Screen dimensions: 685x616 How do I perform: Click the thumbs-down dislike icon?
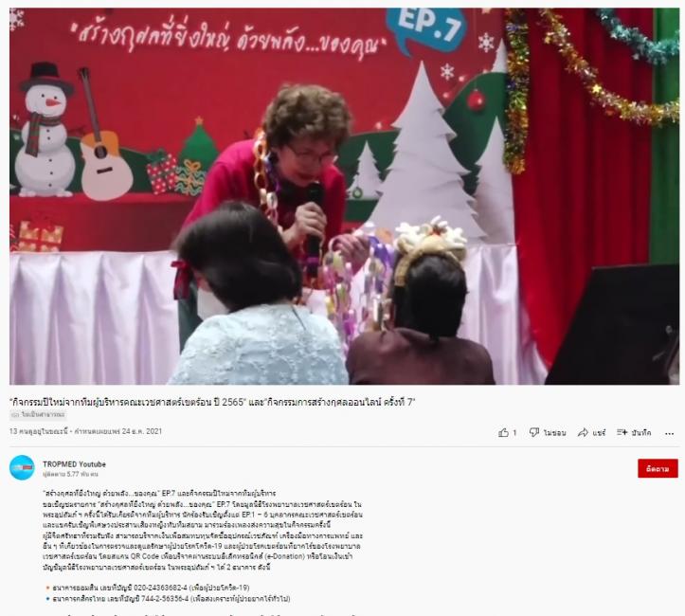533,432
